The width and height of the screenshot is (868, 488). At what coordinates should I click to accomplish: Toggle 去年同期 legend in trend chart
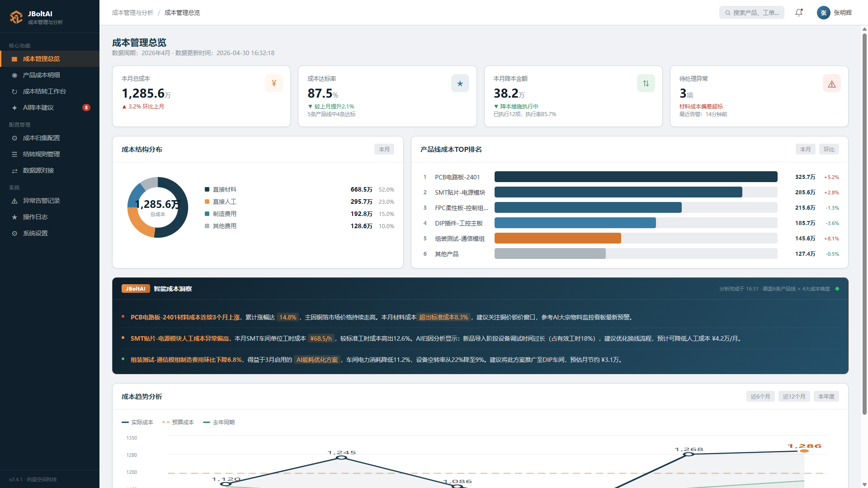(219, 422)
